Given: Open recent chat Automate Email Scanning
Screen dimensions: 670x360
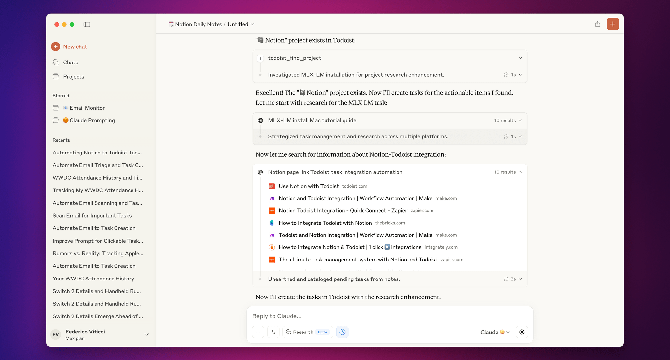Looking at the screenshot, I should point(98,203).
